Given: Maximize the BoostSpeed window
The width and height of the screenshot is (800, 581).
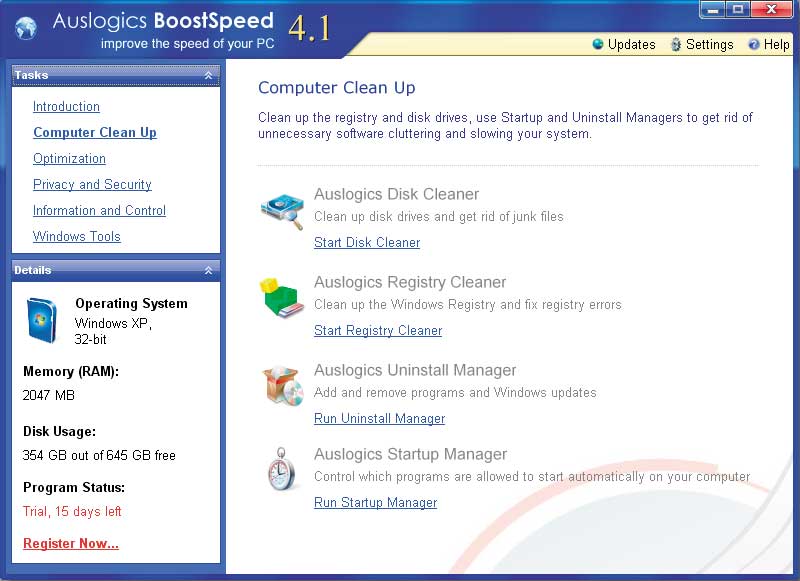Looking at the screenshot, I should point(738,9).
